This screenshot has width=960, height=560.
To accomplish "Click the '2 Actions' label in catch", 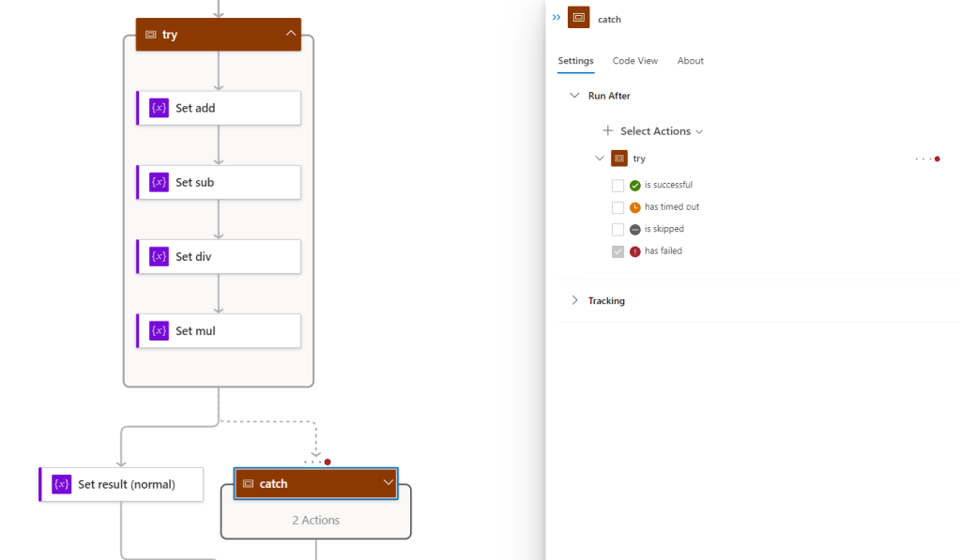I will pos(315,520).
